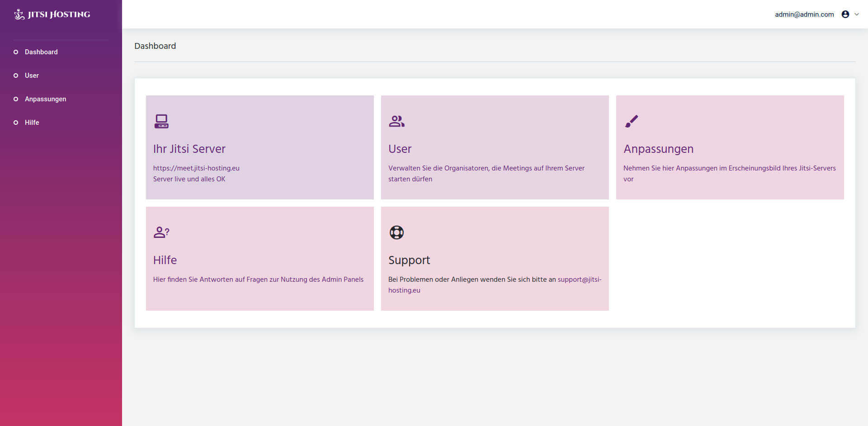Click the 'Hier finden Sie Antworten' description
The height and width of the screenshot is (426, 868).
(258, 279)
